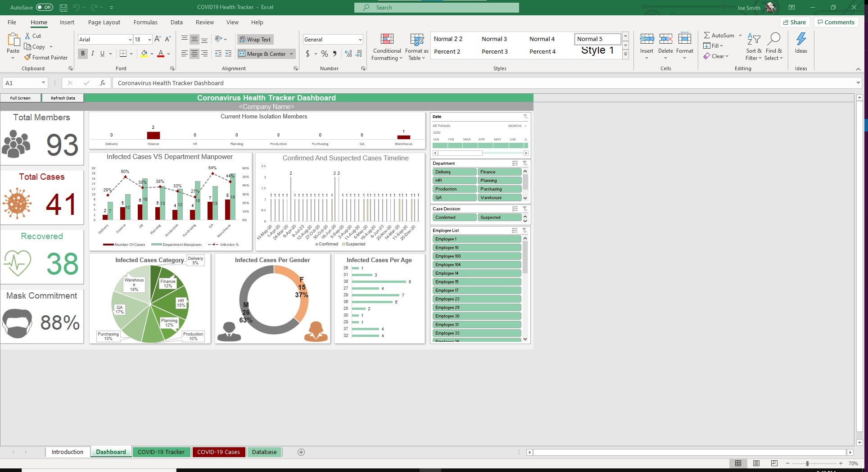Screen dimensions: 868x472
Task: Add a new sheet with the plus icon
Action: 301,452
